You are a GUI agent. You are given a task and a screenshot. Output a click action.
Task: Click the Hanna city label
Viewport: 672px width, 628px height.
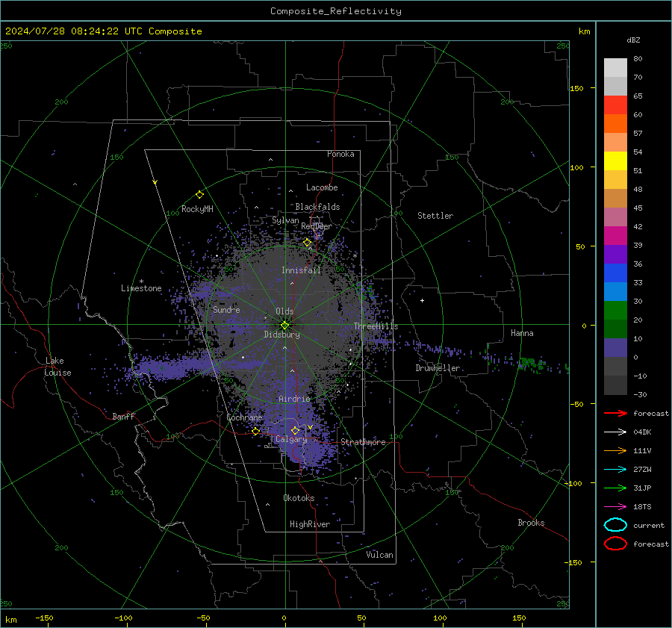(522, 333)
